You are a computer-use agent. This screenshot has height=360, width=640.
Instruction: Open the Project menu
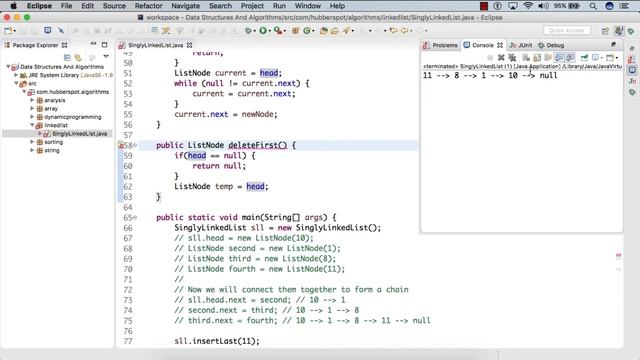[252, 6]
